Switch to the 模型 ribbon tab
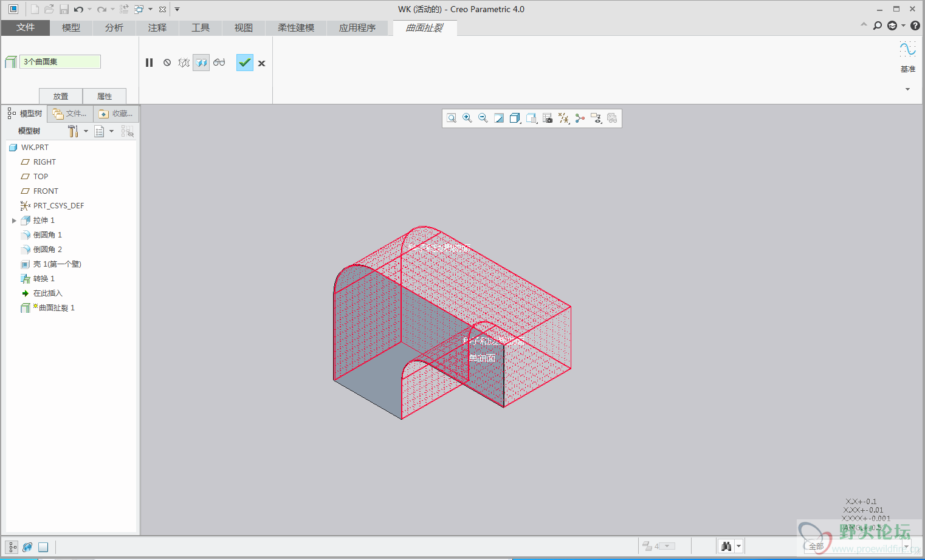Image resolution: width=925 pixels, height=560 pixels. click(71, 27)
